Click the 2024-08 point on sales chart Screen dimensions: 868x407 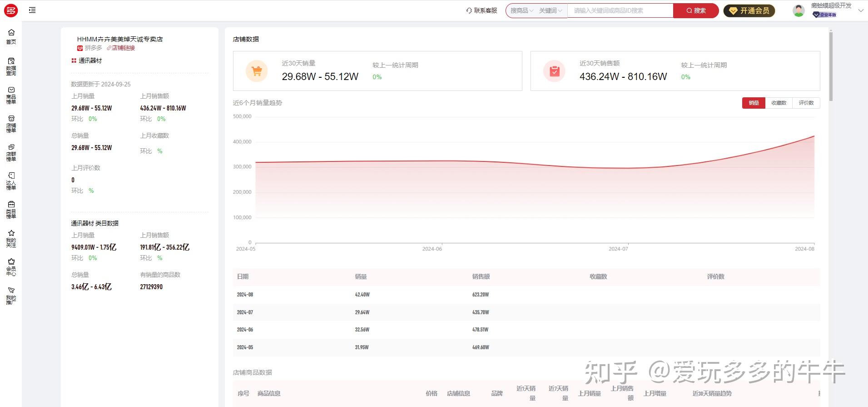[x=814, y=136]
